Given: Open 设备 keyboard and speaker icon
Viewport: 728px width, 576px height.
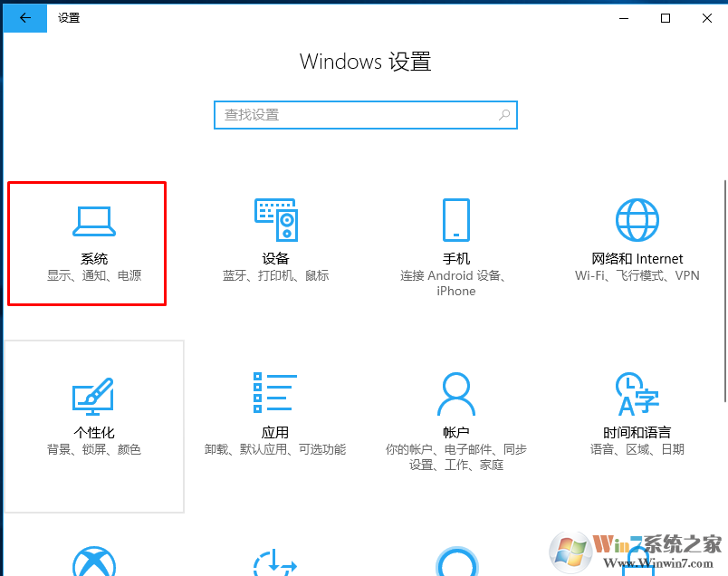Looking at the screenshot, I should [276, 220].
